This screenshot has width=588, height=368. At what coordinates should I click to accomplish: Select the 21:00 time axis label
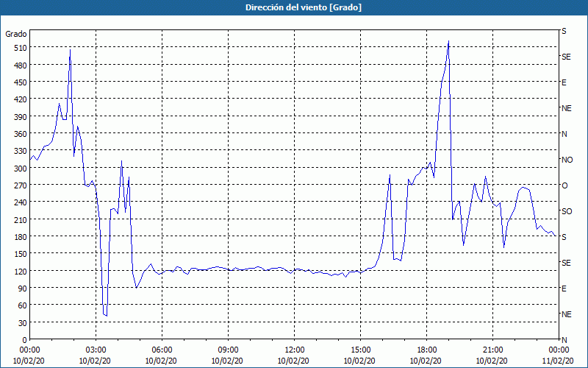(492, 350)
